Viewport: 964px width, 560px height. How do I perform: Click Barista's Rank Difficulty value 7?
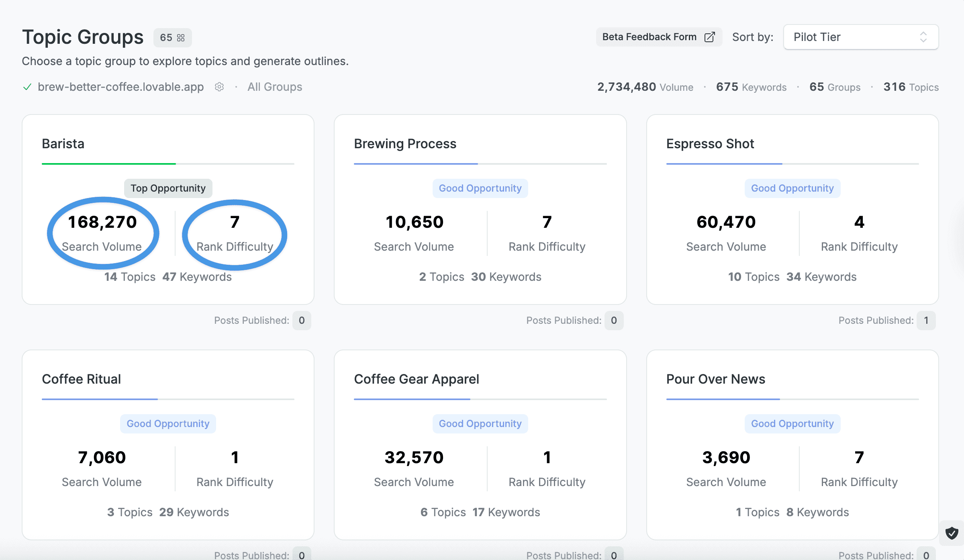tap(235, 222)
